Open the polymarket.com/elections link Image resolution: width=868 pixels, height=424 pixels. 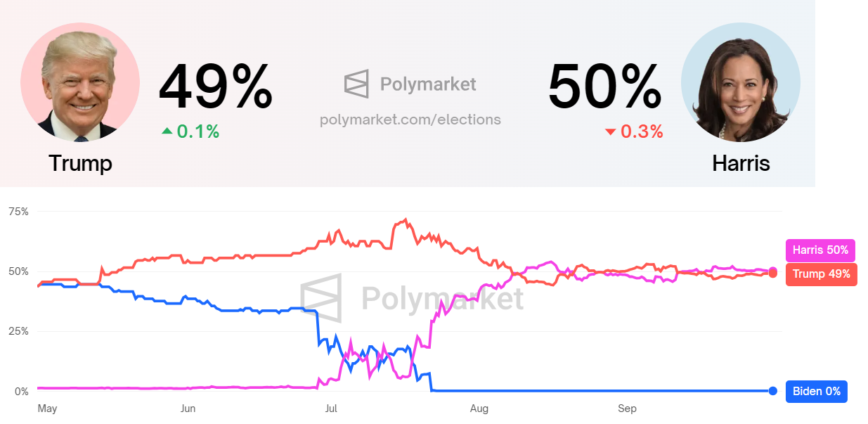coord(410,120)
